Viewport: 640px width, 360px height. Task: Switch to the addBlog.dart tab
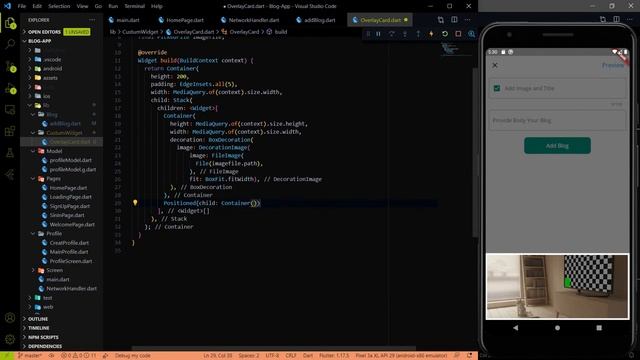pos(316,20)
